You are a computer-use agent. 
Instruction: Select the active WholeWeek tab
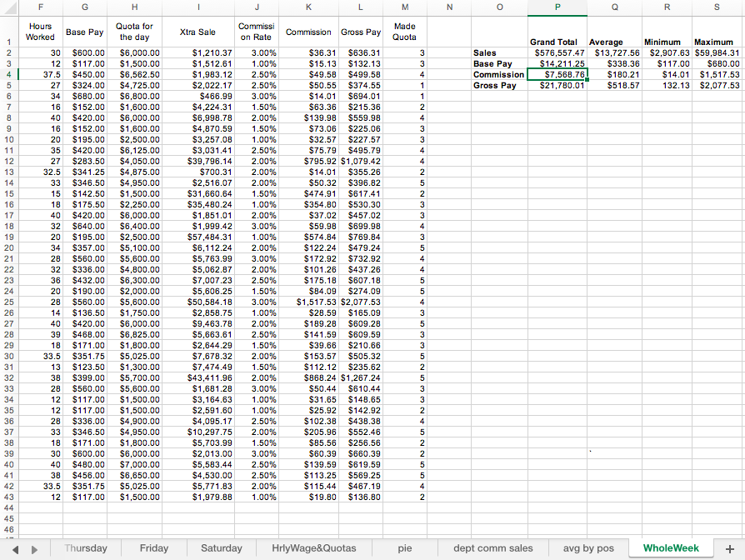click(670, 548)
